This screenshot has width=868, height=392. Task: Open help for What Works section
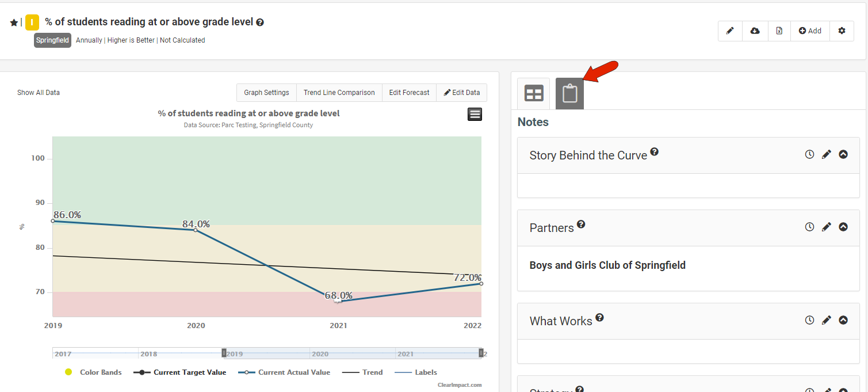pyautogui.click(x=599, y=318)
